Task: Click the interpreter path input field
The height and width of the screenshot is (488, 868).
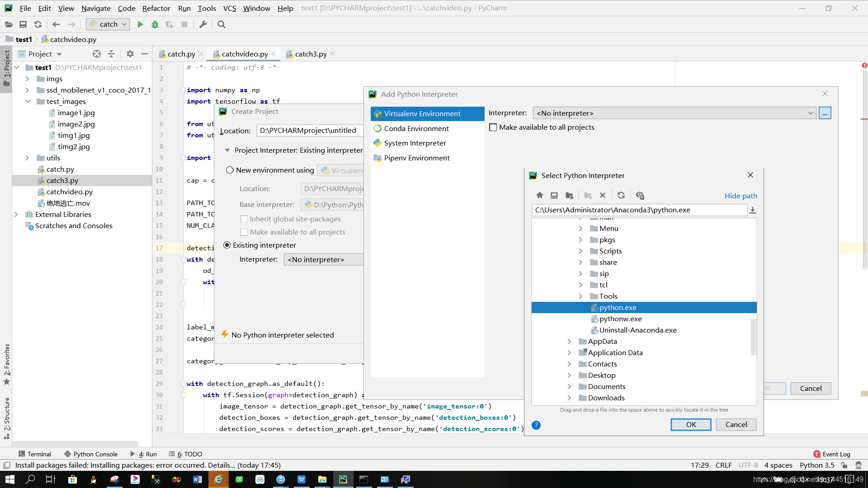Action: coord(639,210)
